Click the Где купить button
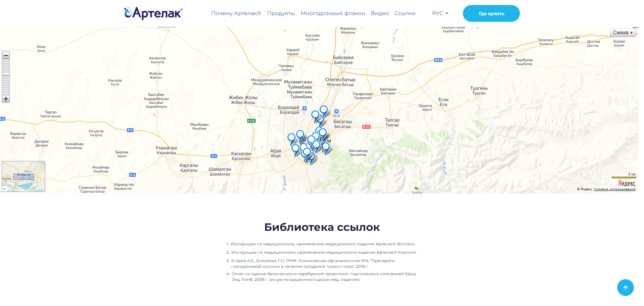 point(491,13)
